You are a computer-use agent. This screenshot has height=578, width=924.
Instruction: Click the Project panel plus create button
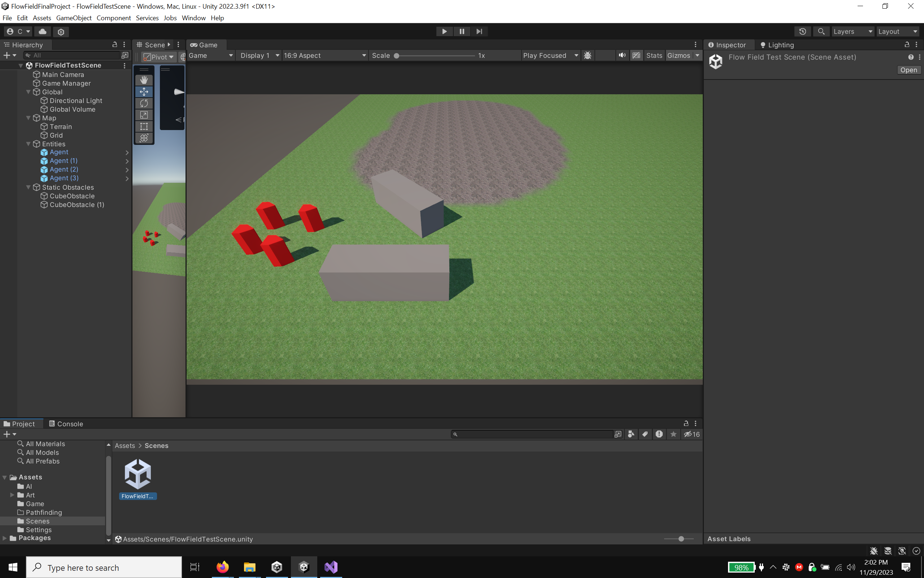(9, 434)
